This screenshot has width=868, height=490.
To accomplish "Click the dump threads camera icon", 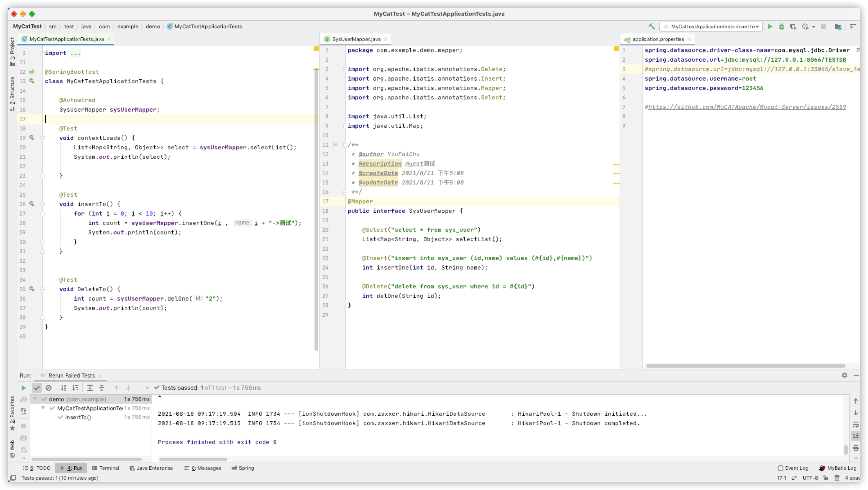I will tap(23, 438).
